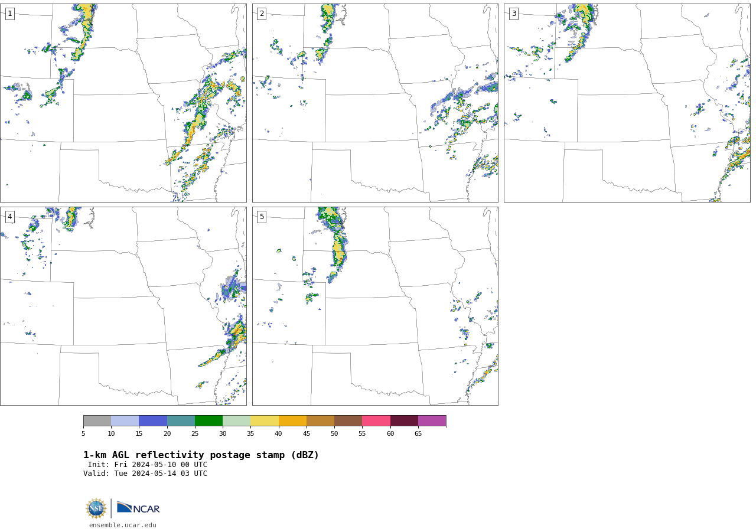Select the yellow 35-40 dBZ swatch
This screenshot has height=532, width=756.
[265, 420]
